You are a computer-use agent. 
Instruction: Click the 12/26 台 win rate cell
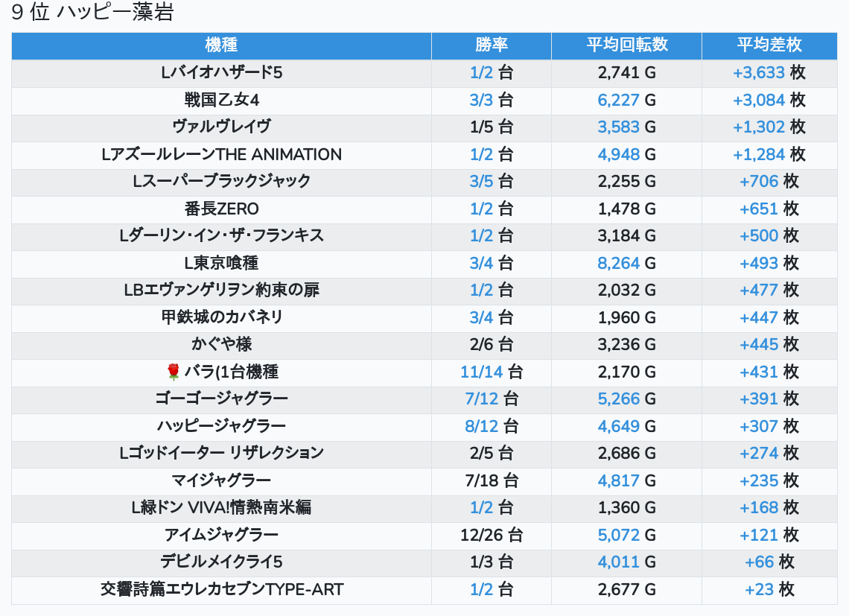pos(492,535)
